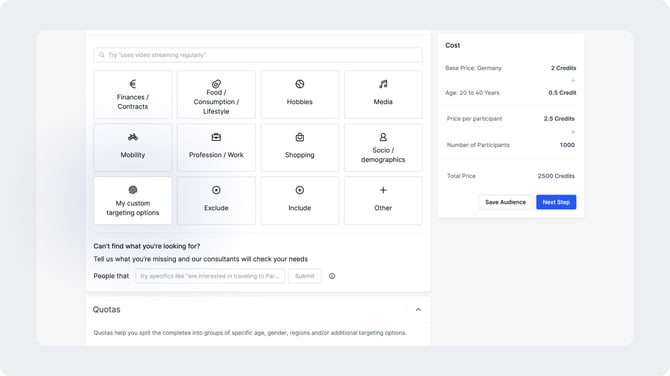The width and height of the screenshot is (670, 376).
Task: Click the euro icon in Finances / Contracts
Action: click(133, 84)
